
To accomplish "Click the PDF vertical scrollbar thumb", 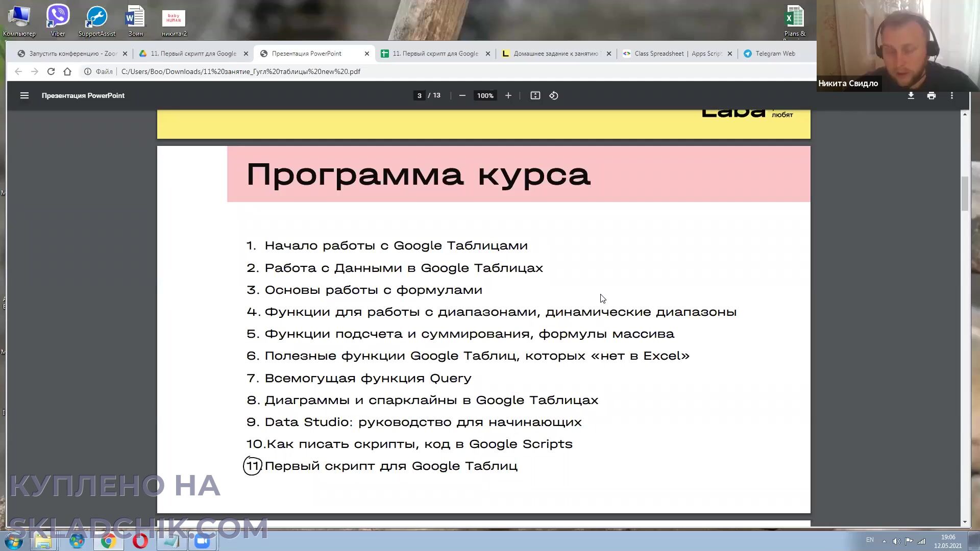I will coord(965,193).
